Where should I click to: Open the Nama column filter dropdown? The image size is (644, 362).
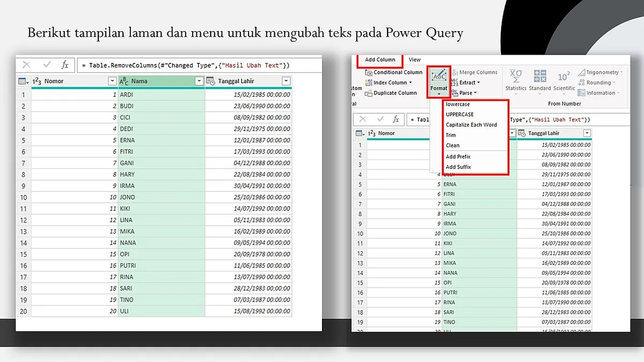(199, 81)
